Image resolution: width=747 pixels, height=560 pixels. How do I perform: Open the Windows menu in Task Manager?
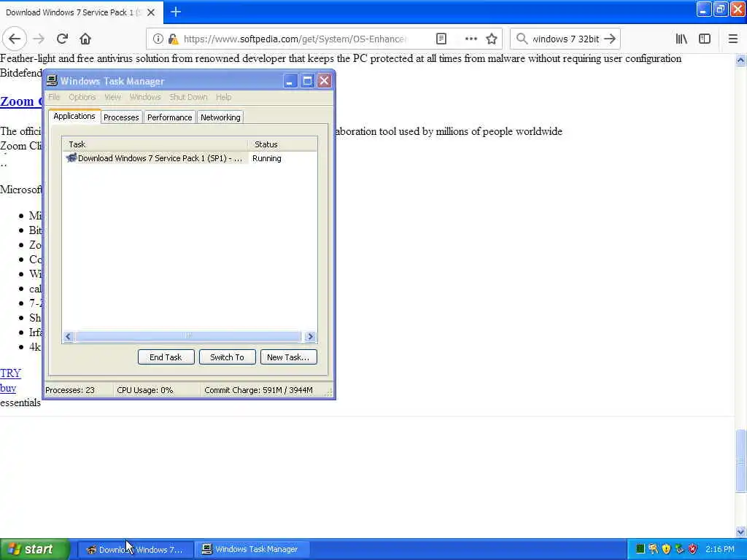(x=145, y=97)
